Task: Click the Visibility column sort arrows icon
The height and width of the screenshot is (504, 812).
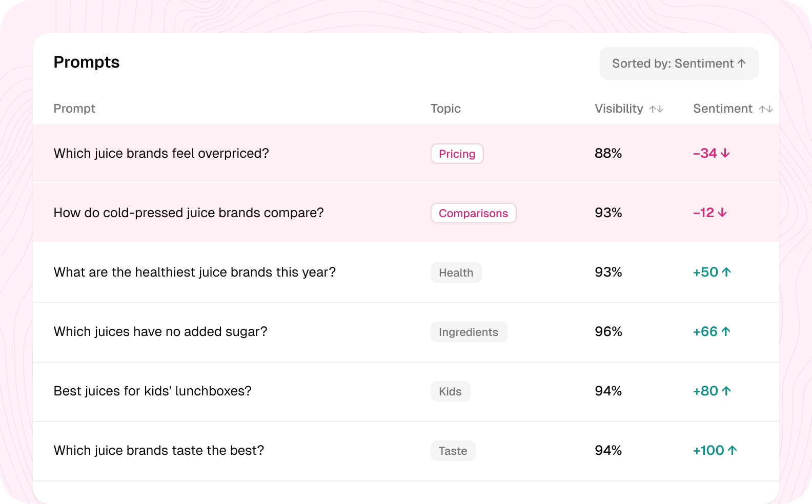Action: coord(656,109)
